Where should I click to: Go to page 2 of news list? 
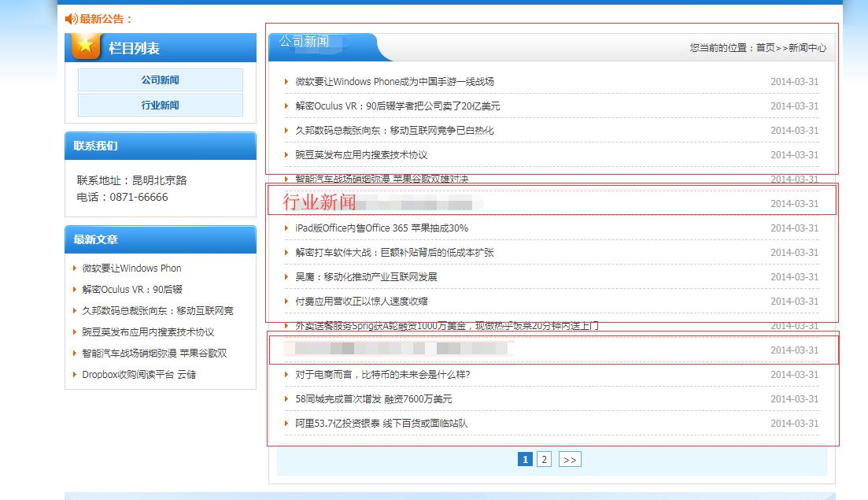click(544, 460)
